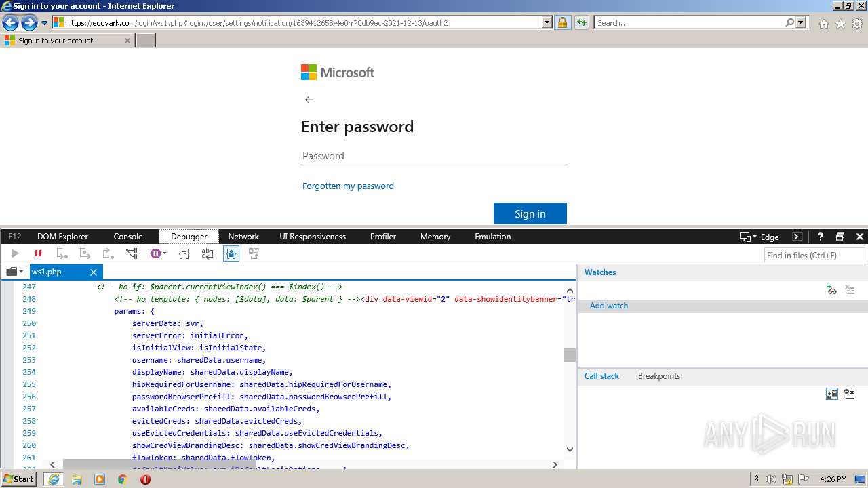Click the address bar URL
This screenshot has width=868, height=488.
click(257, 22)
